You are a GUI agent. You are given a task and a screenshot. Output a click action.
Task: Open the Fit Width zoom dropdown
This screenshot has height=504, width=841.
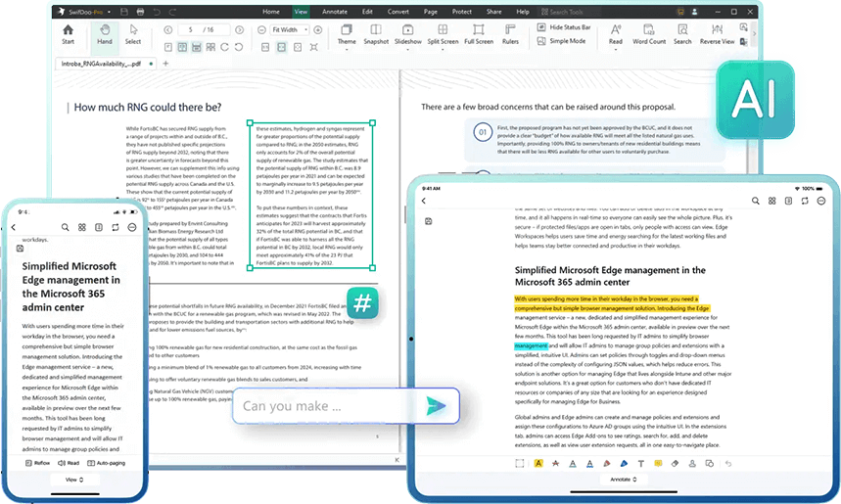click(x=292, y=30)
